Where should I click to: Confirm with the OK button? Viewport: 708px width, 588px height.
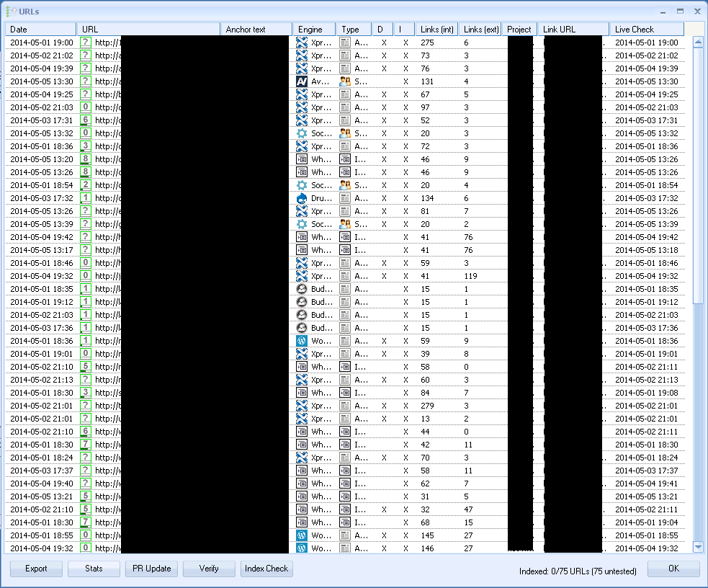673,569
